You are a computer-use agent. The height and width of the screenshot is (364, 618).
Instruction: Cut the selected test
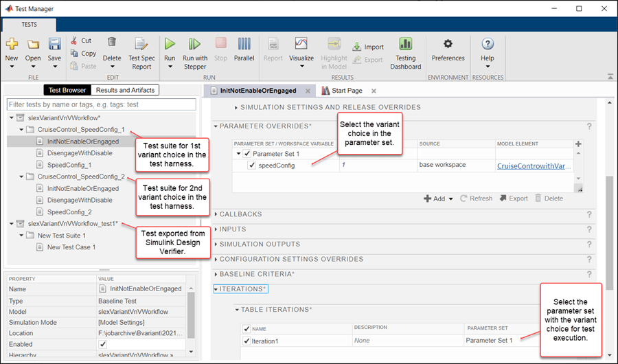(81, 41)
